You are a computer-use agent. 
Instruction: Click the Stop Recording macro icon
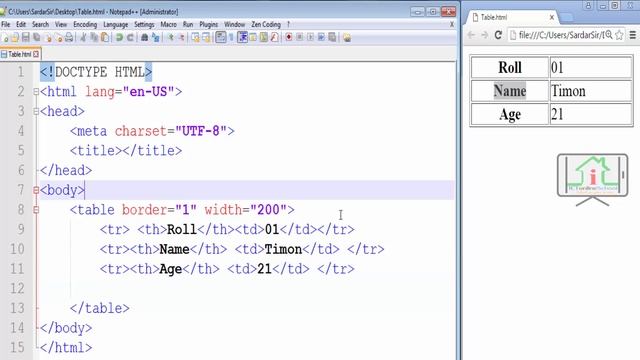[x=300, y=38]
